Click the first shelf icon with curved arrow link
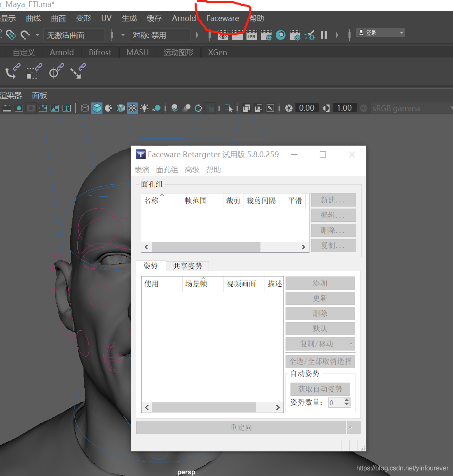The height and width of the screenshot is (476, 453). 13,71
